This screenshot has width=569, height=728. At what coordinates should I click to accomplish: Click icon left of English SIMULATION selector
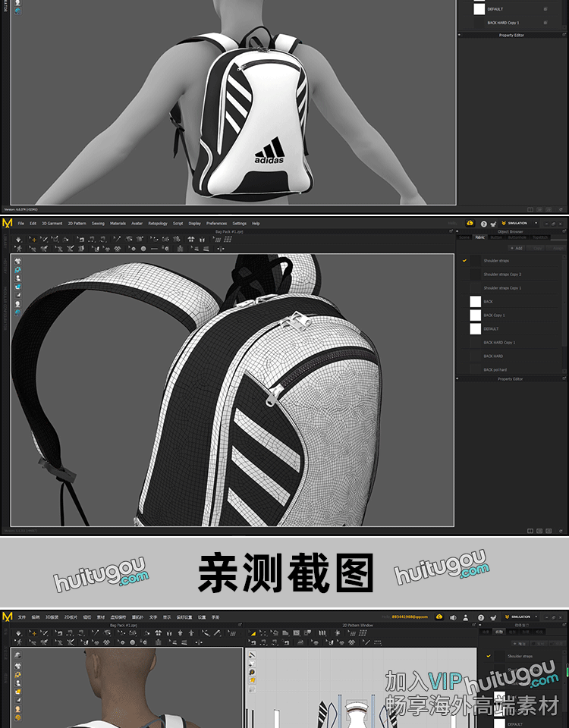coord(493,224)
